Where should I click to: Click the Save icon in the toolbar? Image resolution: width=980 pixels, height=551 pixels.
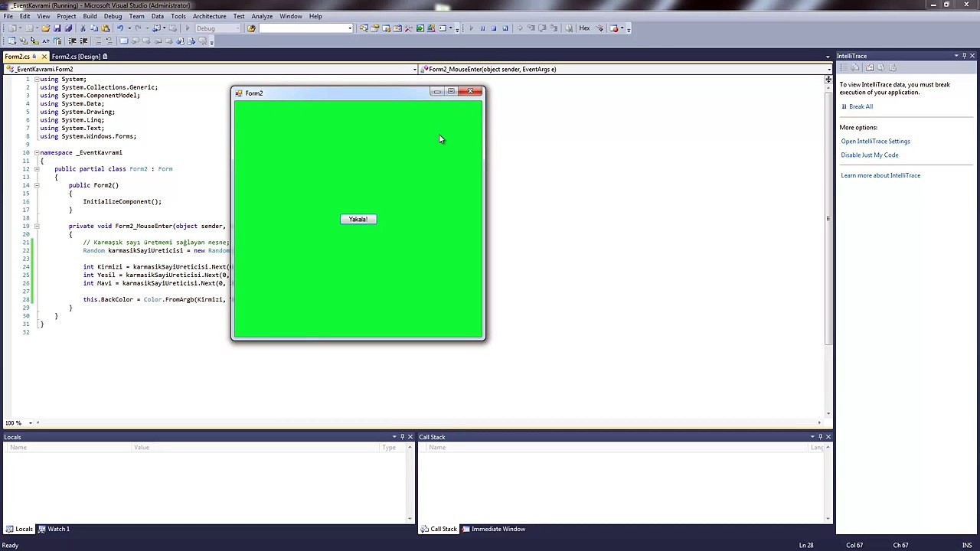click(57, 28)
